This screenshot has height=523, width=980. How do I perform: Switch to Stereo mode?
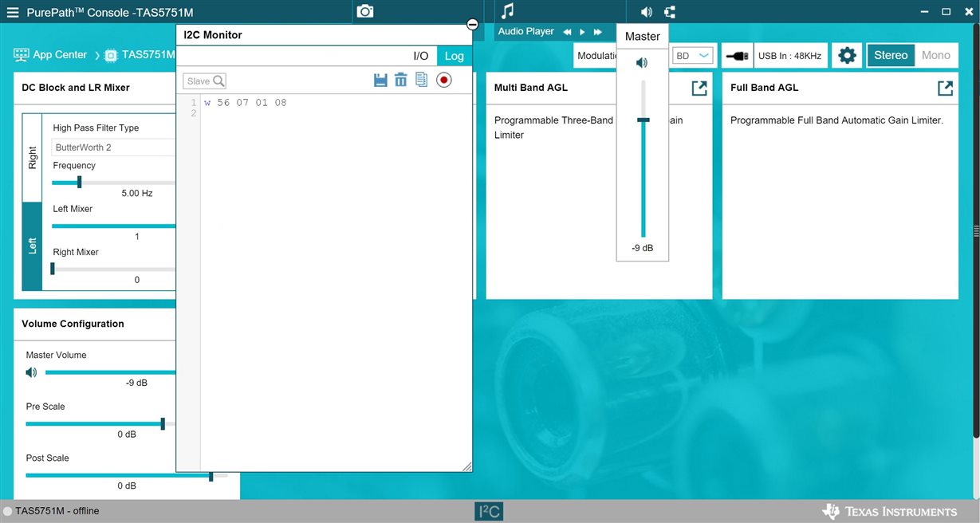click(891, 55)
